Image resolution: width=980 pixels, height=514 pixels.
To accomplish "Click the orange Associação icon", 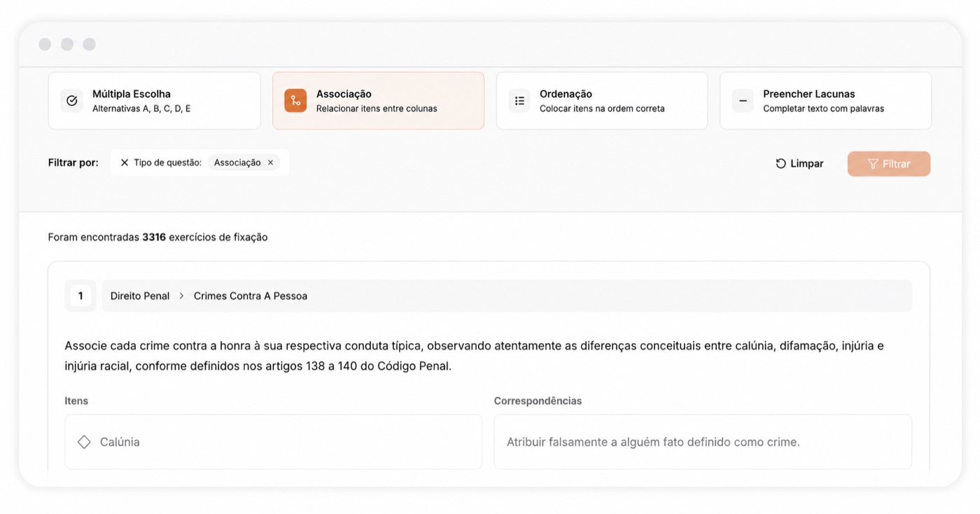I will pyautogui.click(x=295, y=101).
